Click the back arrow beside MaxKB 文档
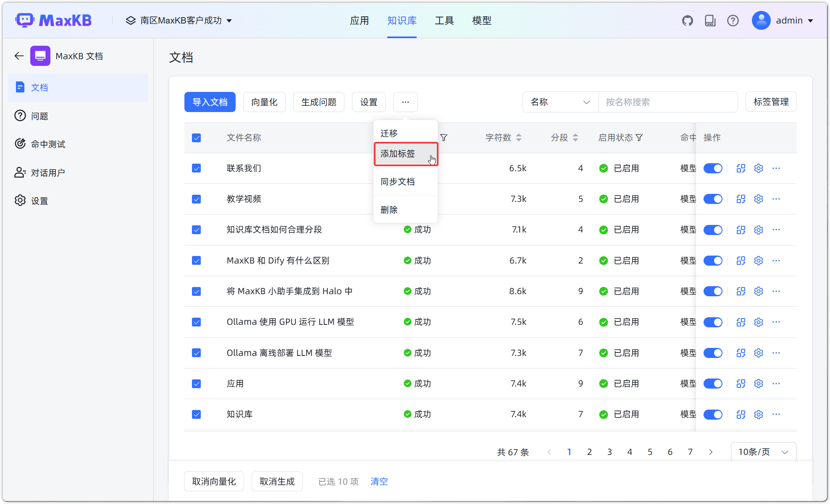This screenshot has width=830, height=504. point(18,55)
